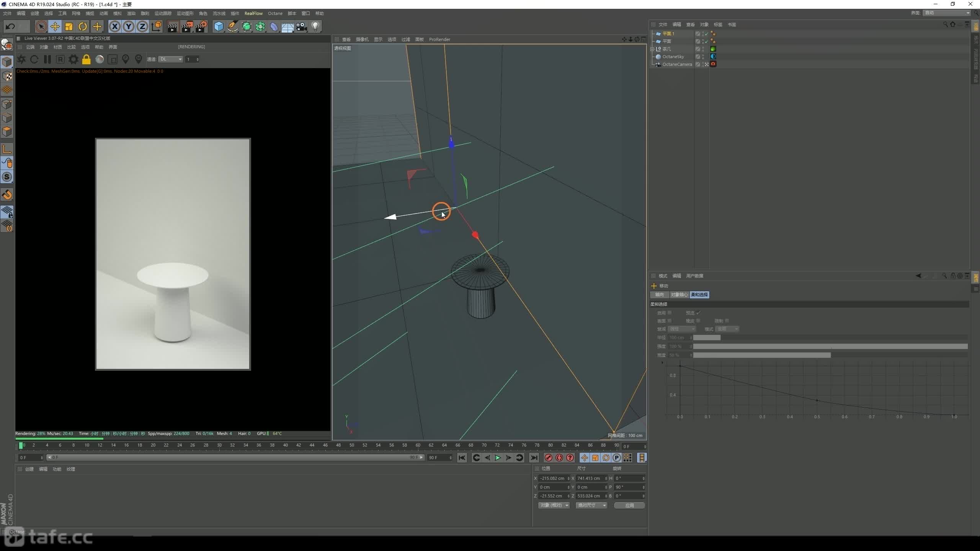
Task: Open the 文件 menu in main menu bar
Action: pos(7,13)
